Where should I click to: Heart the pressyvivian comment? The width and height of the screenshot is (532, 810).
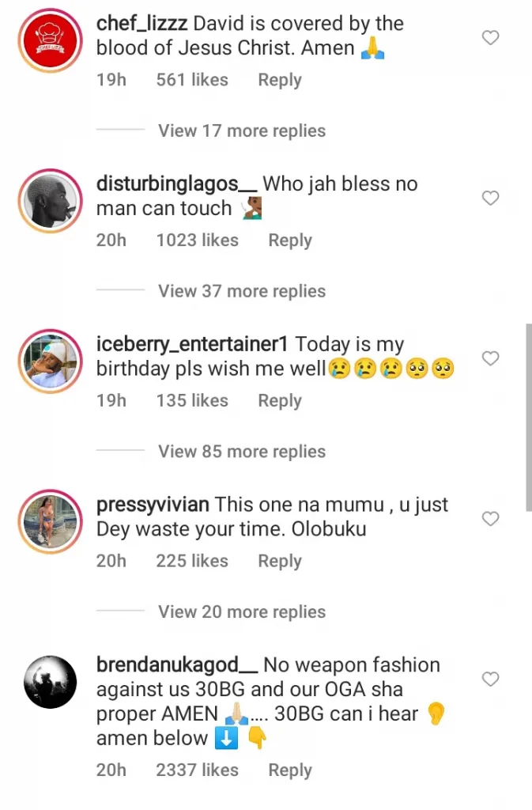click(491, 519)
